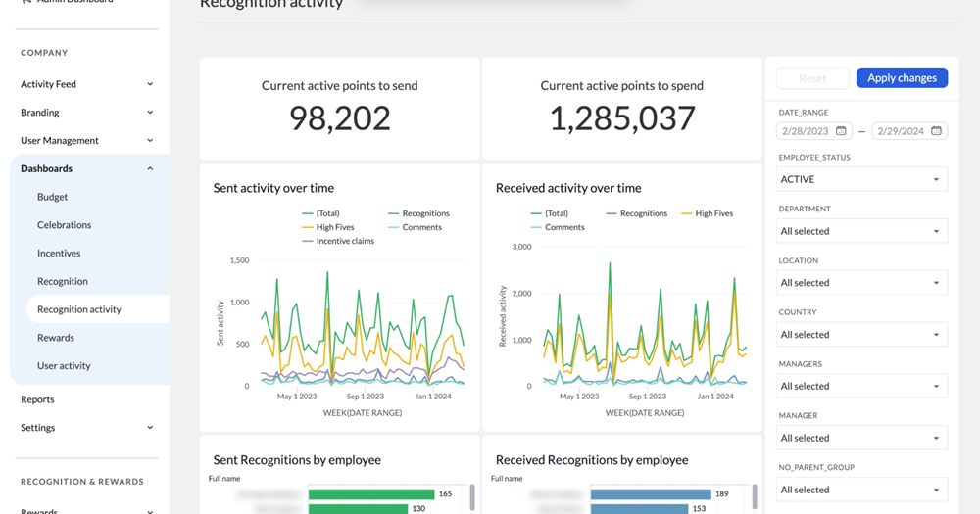Open the NO_PARENT_GROUP filter dropdown
Viewport: 980px width, 514px height.
click(861, 490)
